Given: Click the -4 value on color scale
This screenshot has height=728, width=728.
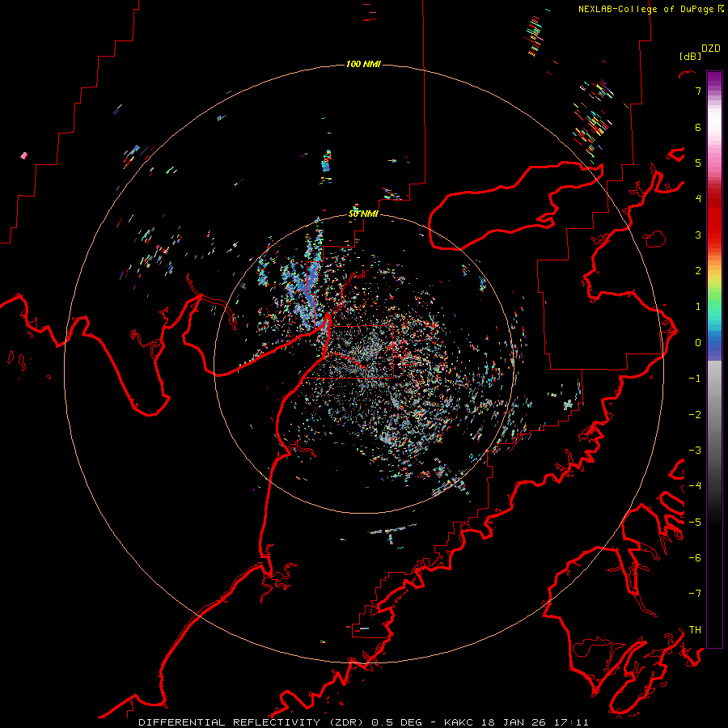Looking at the screenshot, I should tap(695, 486).
